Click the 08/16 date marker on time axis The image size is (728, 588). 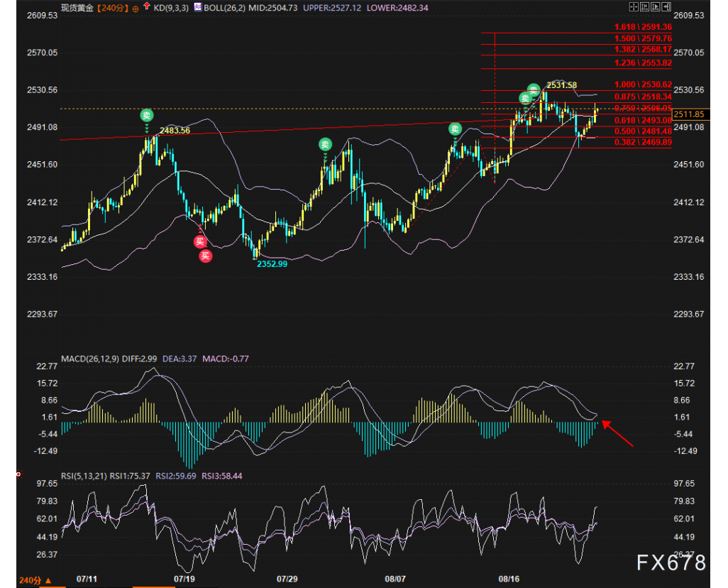click(x=509, y=579)
